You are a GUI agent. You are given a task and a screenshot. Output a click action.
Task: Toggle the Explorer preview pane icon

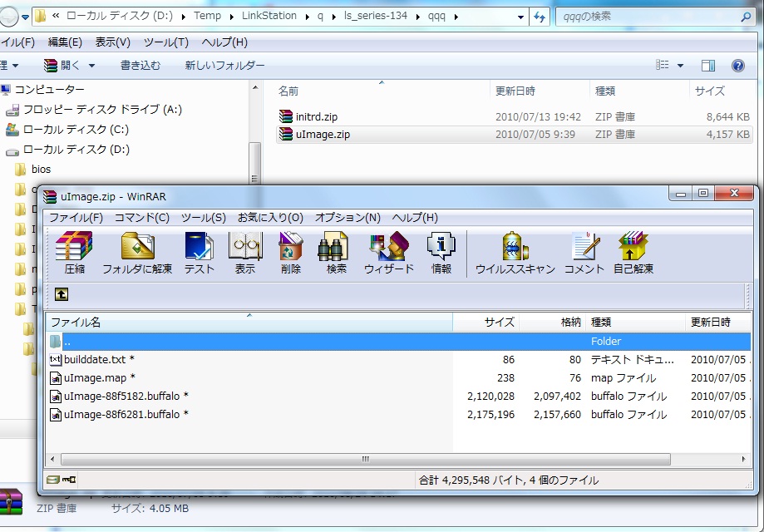point(708,66)
